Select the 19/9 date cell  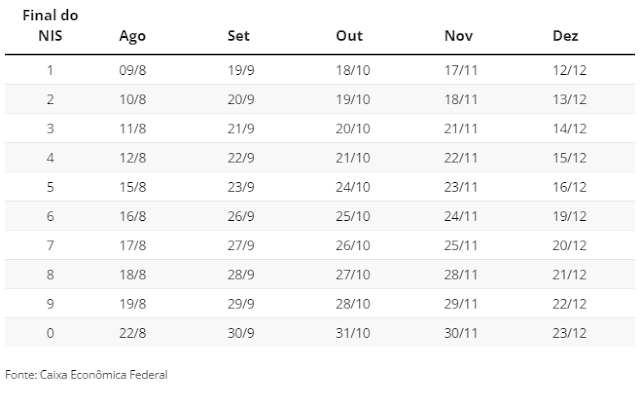point(241,70)
